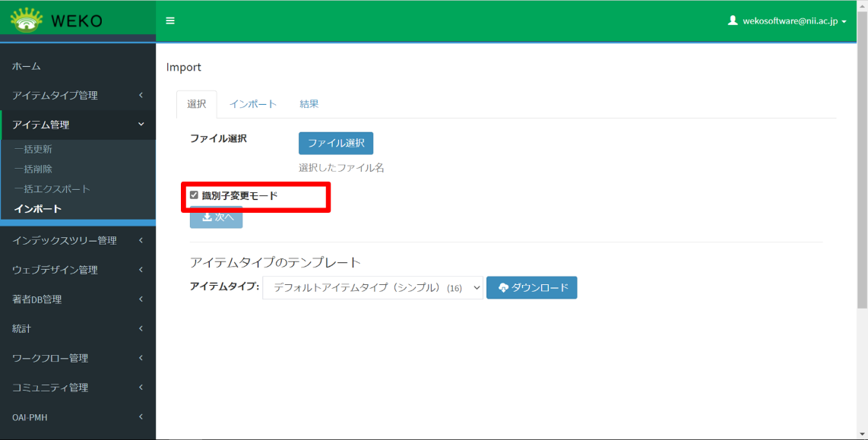
Task: Open the アイテムタイプ template dropdown
Action: (372, 287)
